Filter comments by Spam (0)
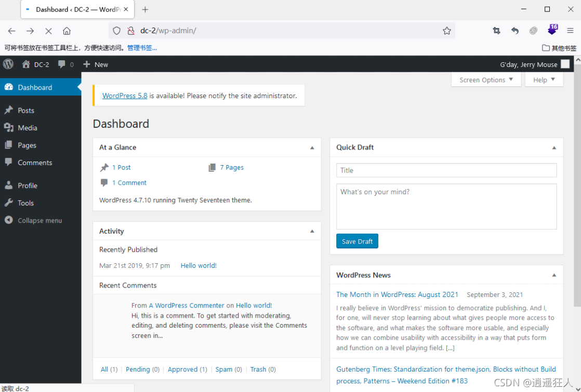Screen dimensions: 581x392 [x=229, y=369]
